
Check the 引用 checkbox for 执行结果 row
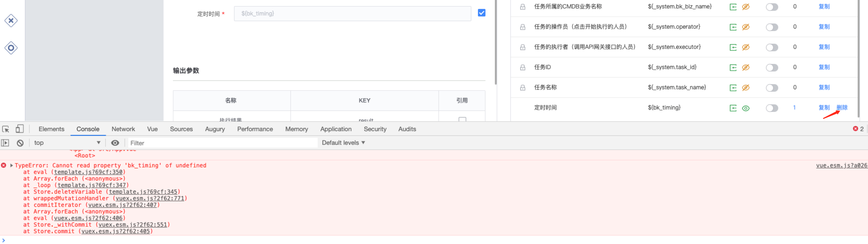tap(462, 120)
